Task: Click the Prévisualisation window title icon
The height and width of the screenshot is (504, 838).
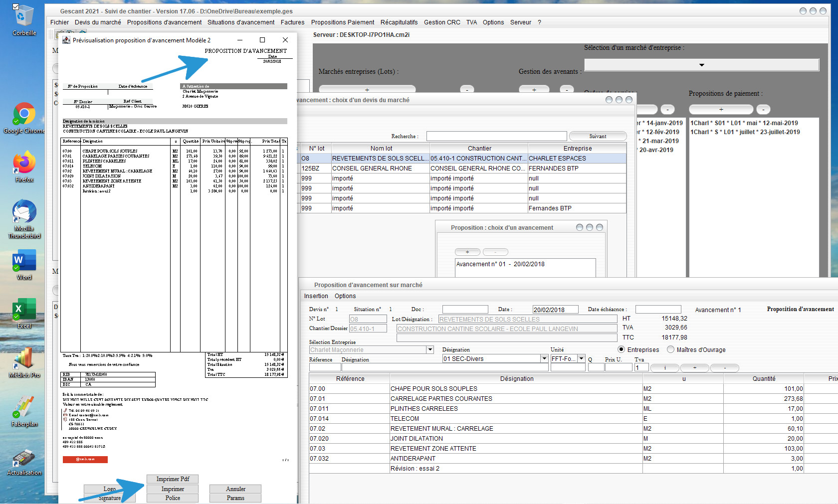Action: click(x=66, y=40)
